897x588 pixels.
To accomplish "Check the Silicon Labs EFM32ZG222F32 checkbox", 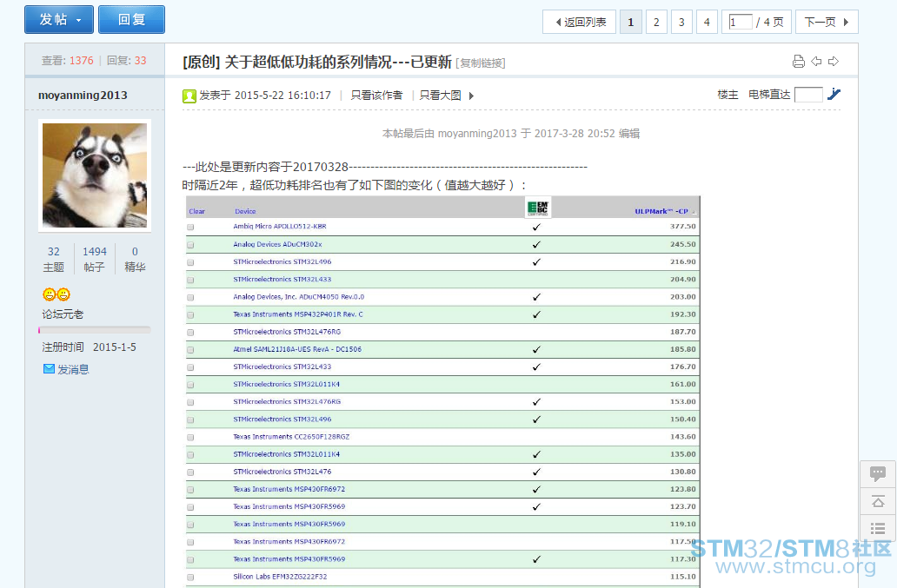I will [190, 577].
